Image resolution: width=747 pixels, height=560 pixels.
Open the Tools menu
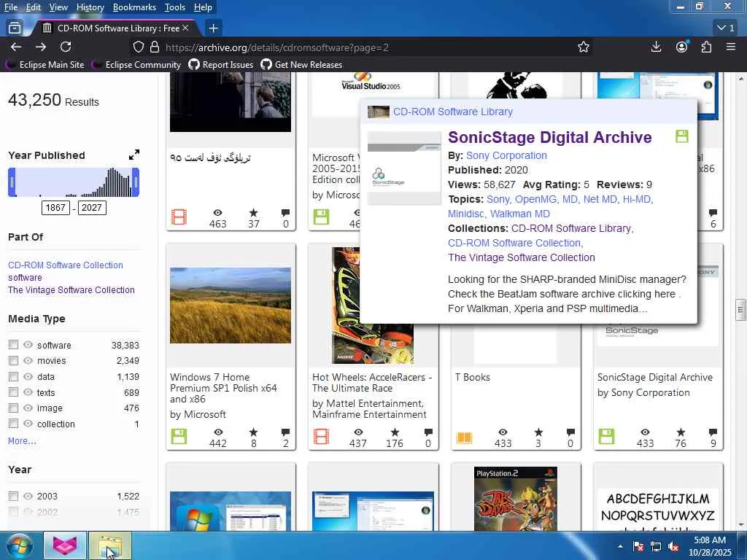pos(175,7)
